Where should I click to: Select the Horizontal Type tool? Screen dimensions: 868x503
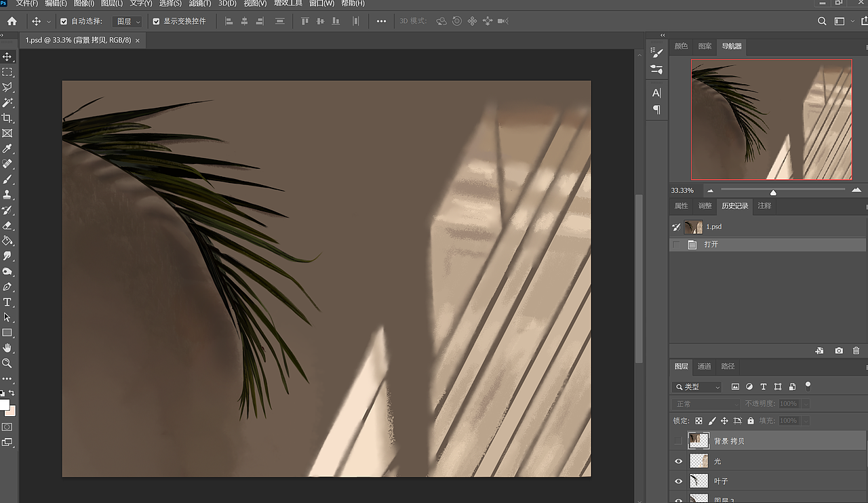[x=7, y=302]
